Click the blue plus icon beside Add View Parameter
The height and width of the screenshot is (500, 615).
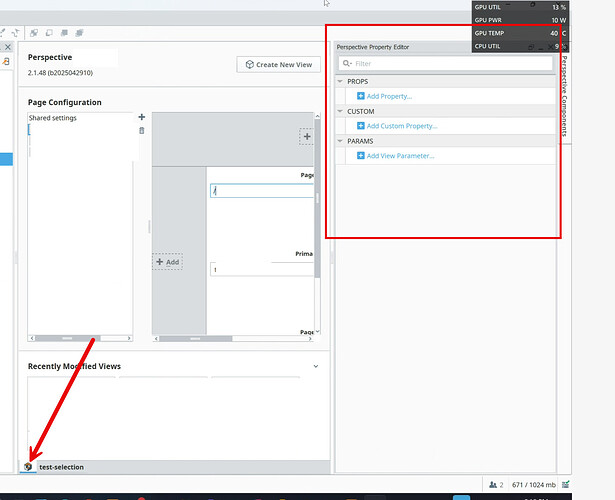(x=360, y=156)
